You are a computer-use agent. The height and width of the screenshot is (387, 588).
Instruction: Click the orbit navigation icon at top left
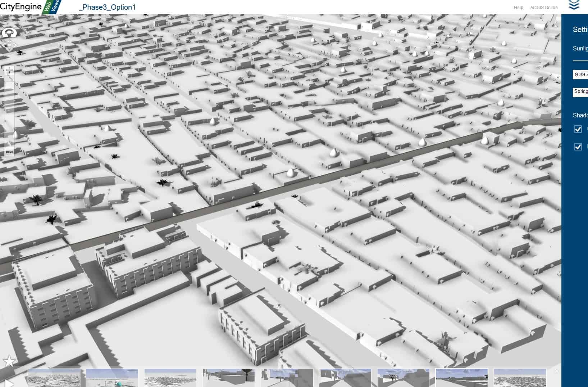click(9, 33)
